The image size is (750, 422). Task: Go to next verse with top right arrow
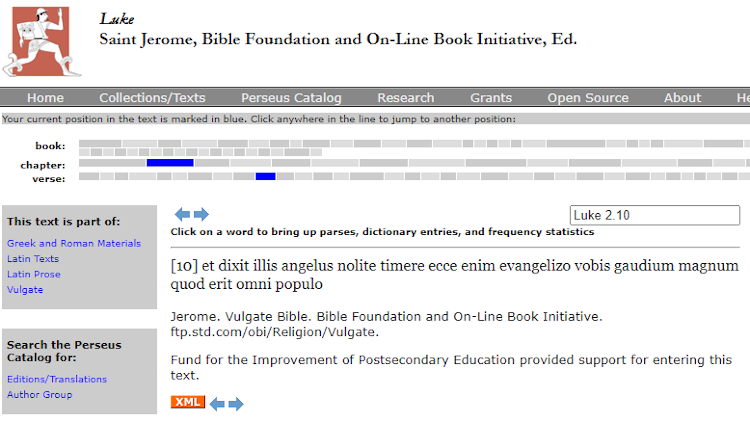click(x=201, y=214)
